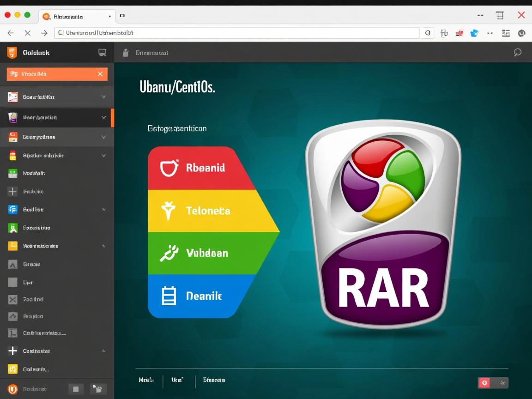The width and height of the screenshot is (532, 399).
Task: Click the Meai link at page bottom
Action: point(177,380)
